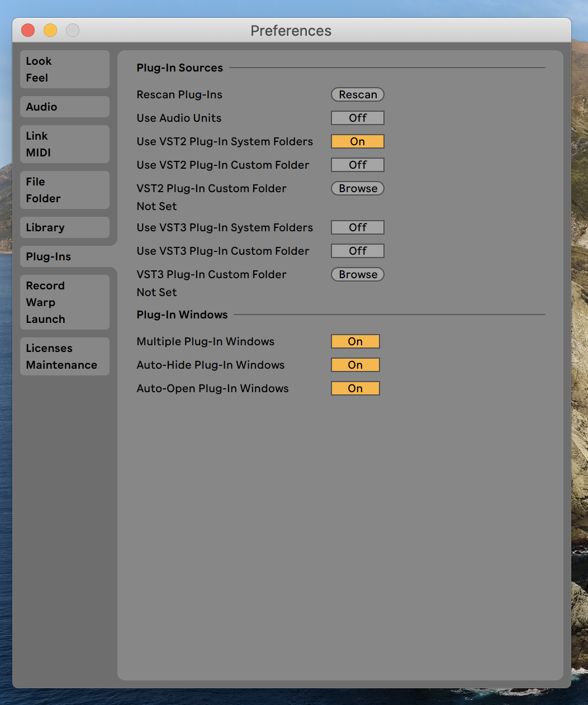Open the Link MIDI tab
Viewport: 588px width, 705px height.
pos(65,144)
